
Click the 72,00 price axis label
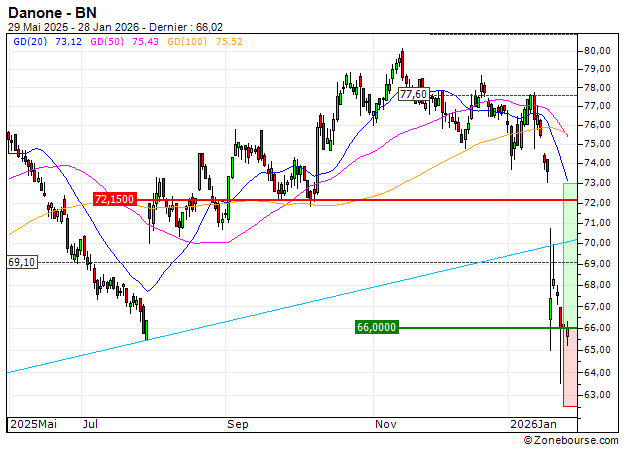click(x=598, y=202)
